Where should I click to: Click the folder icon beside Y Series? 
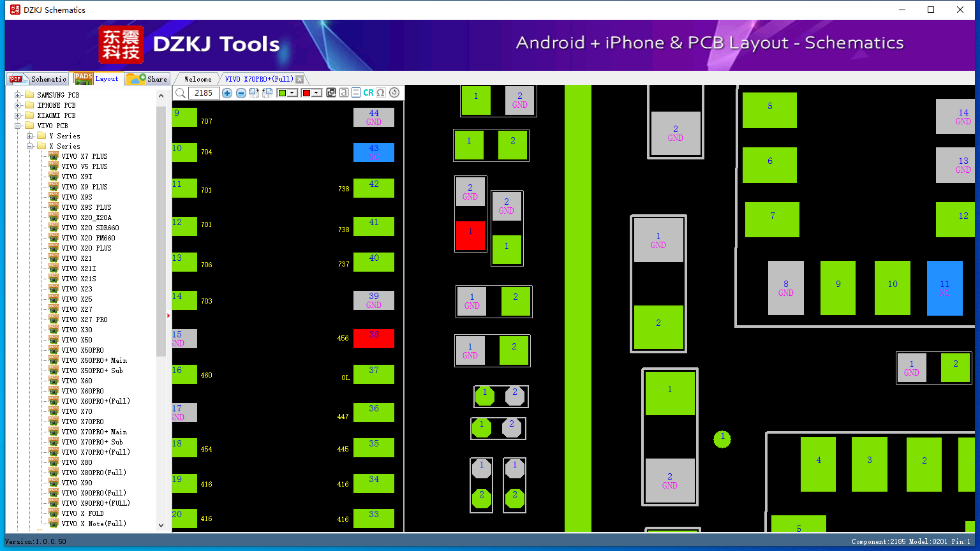click(41, 136)
